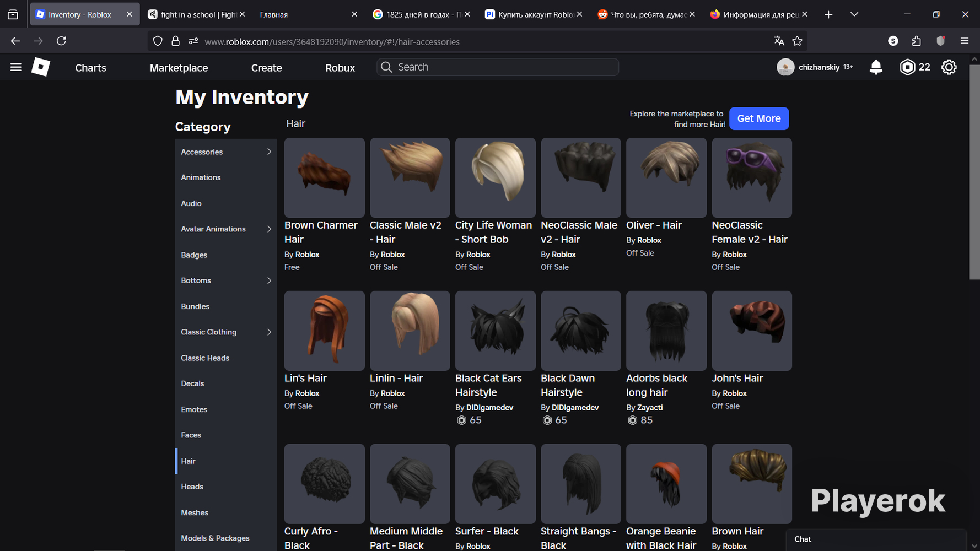Close the Inventory - Roblox tab
980x551 pixels.
pyautogui.click(x=129, y=14)
